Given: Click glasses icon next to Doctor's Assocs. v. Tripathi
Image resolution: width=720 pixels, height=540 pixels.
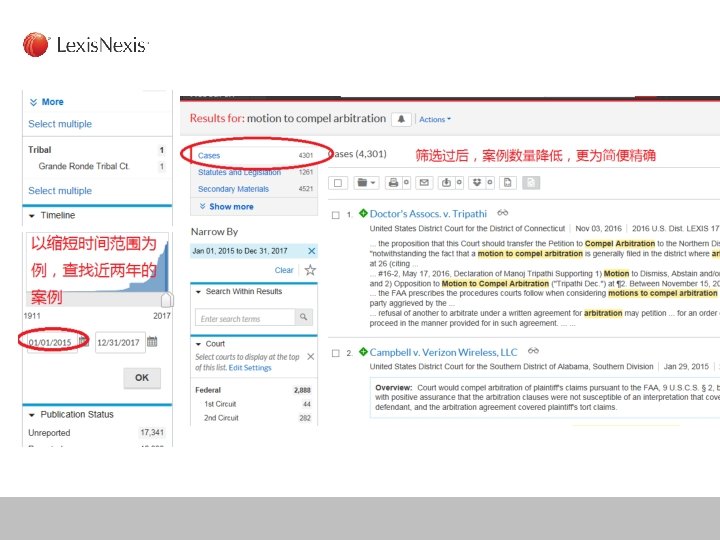Looking at the screenshot, I should click(x=503, y=213).
